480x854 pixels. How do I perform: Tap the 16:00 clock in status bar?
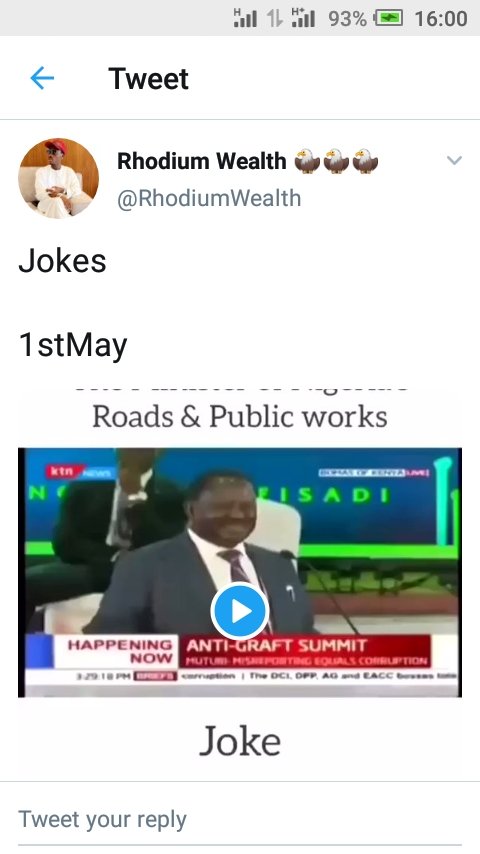(x=441, y=19)
